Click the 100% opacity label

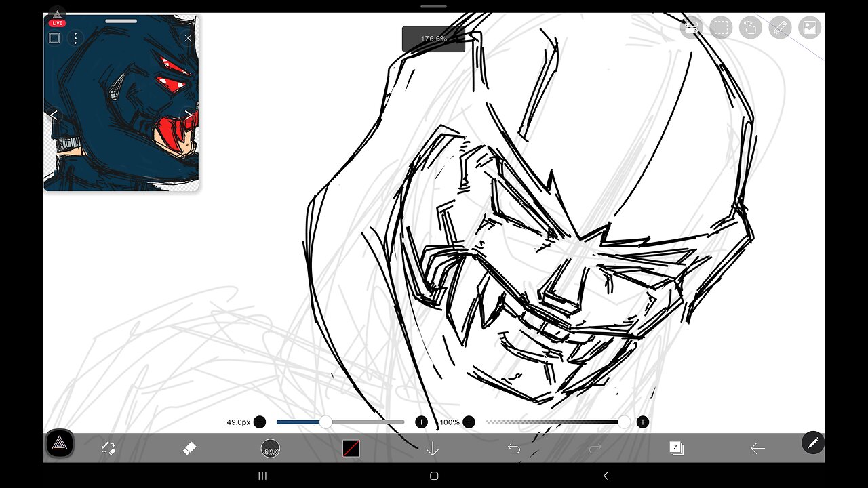click(449, 422)
